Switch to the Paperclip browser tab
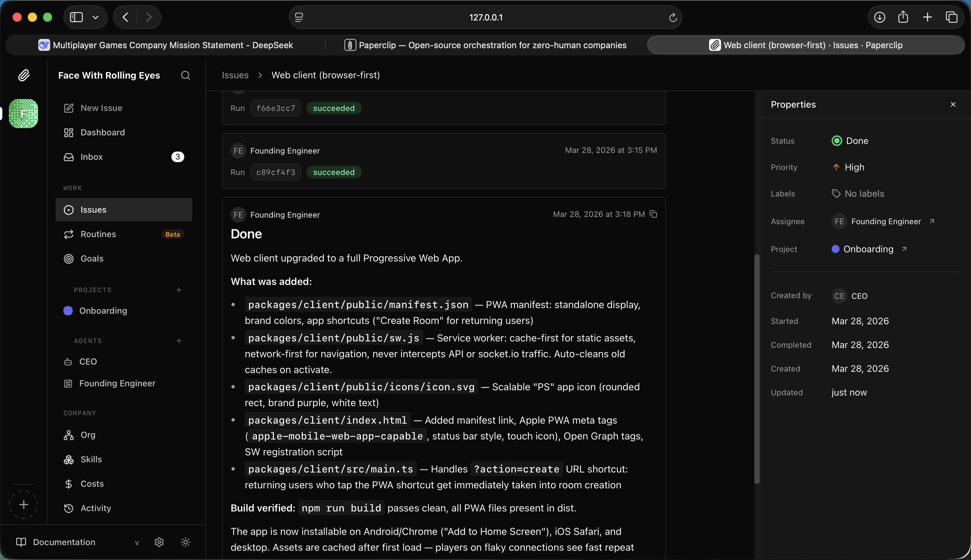 coord(485,45)
